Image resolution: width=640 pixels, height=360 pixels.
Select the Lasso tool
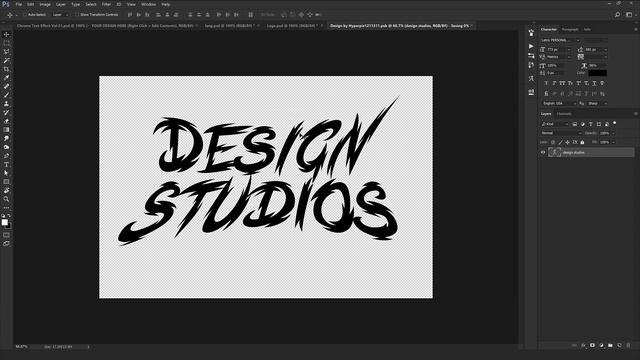(x=6, y=52)
